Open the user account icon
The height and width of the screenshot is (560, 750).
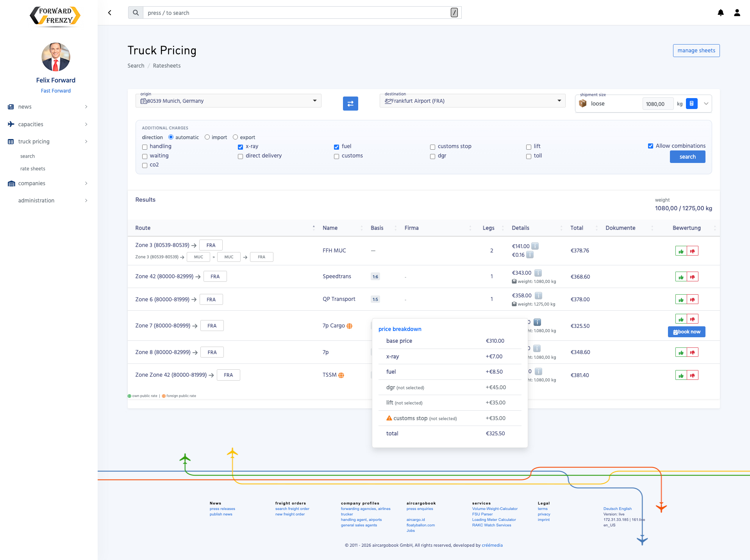(737, 13)
